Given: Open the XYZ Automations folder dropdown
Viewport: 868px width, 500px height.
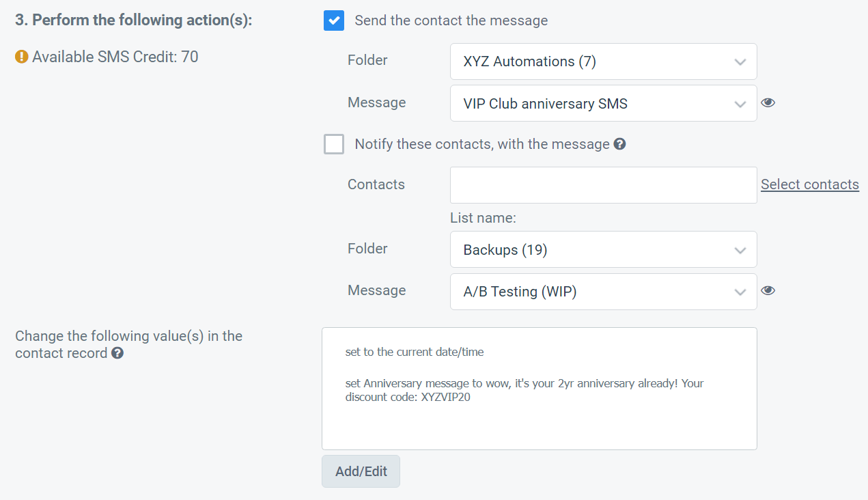Looking at the screenshot, I should coord(603,61).
